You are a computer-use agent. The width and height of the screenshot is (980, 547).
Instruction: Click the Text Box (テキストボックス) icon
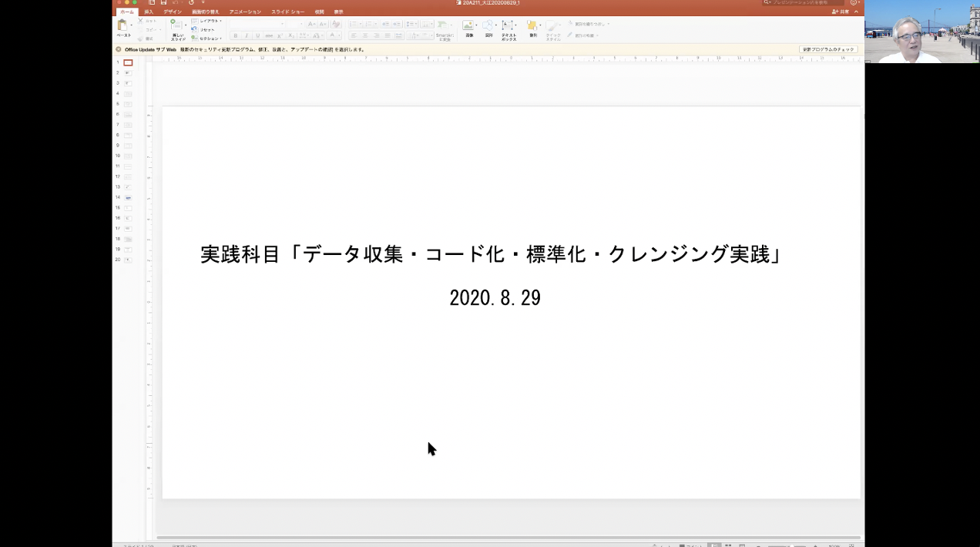[x=508, y=25]
